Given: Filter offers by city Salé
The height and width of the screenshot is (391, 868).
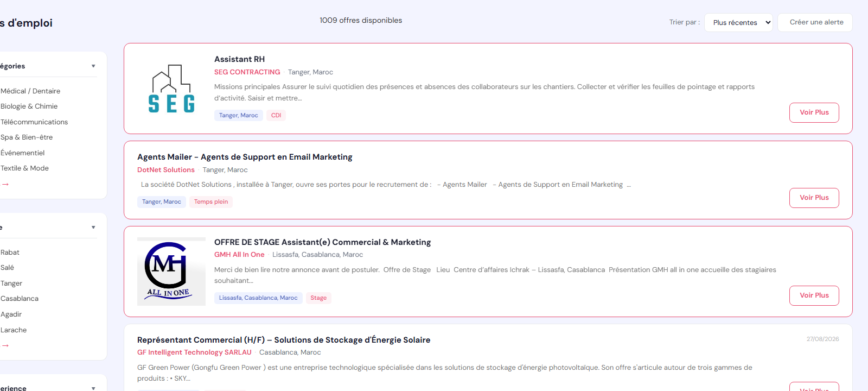Looking at the screenshot, I should pos(7,268).
